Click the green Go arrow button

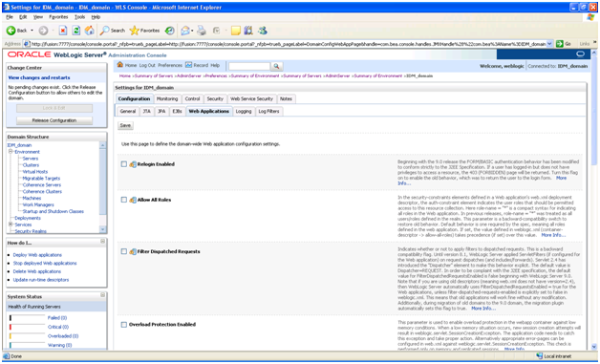tap(559, 44)
